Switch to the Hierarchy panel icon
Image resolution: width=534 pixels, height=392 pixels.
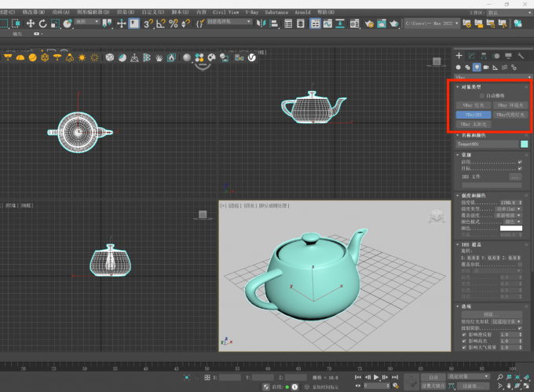(484, 56)
